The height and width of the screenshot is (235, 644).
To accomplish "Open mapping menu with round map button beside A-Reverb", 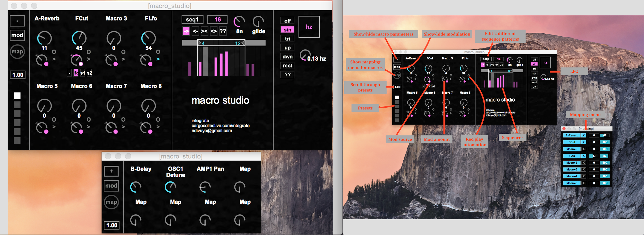I will point(17,52).
